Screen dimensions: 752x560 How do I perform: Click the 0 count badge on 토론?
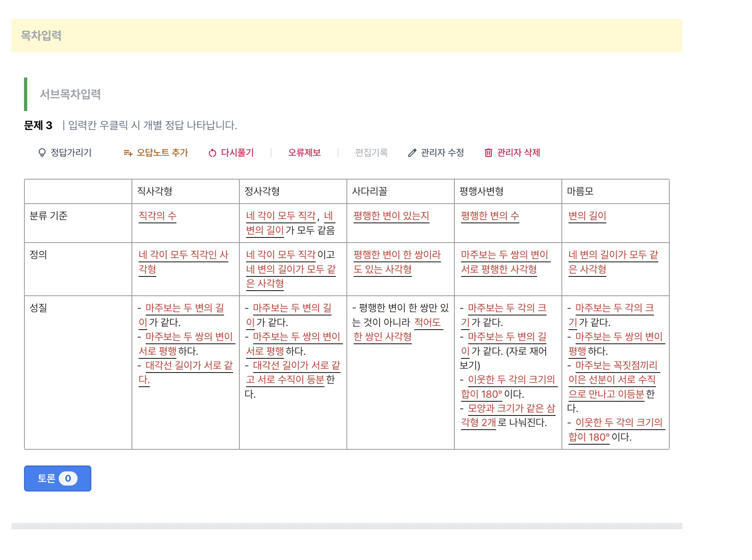tap(69, 478)
